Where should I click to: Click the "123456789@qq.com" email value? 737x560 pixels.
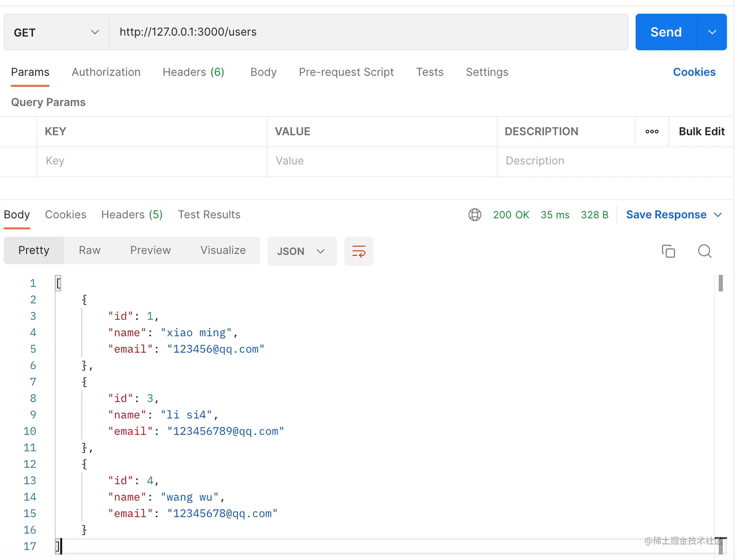225,432
